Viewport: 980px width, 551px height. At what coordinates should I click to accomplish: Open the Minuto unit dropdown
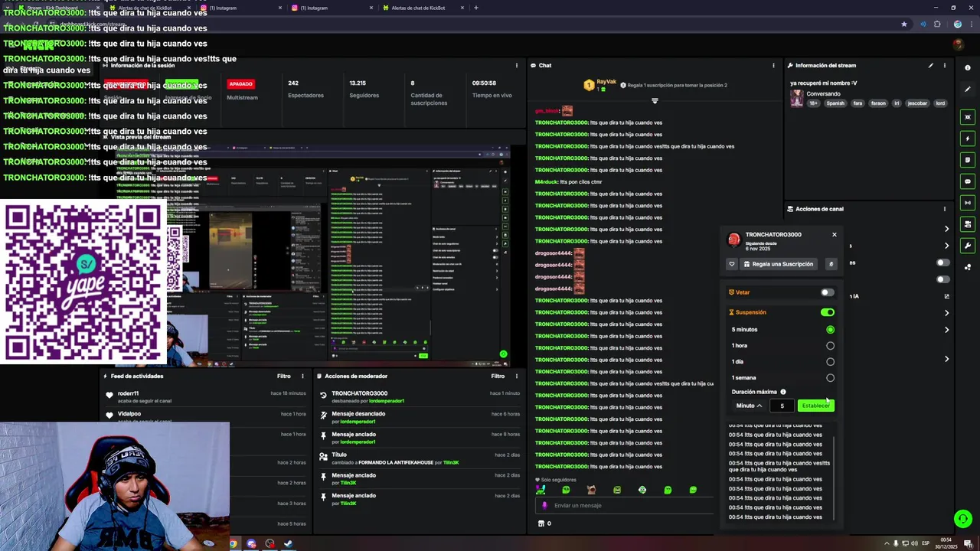coord(749,406)
